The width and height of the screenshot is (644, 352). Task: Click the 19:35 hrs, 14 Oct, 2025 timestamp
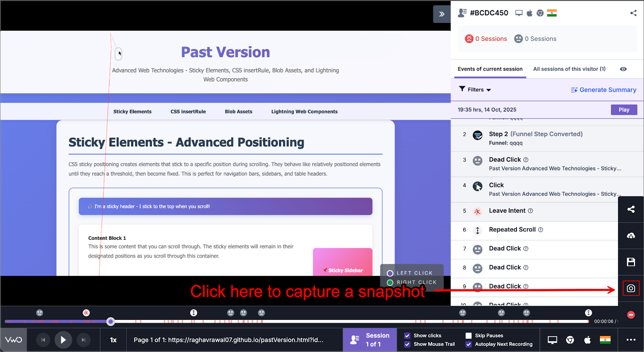[x=487, y=110]
